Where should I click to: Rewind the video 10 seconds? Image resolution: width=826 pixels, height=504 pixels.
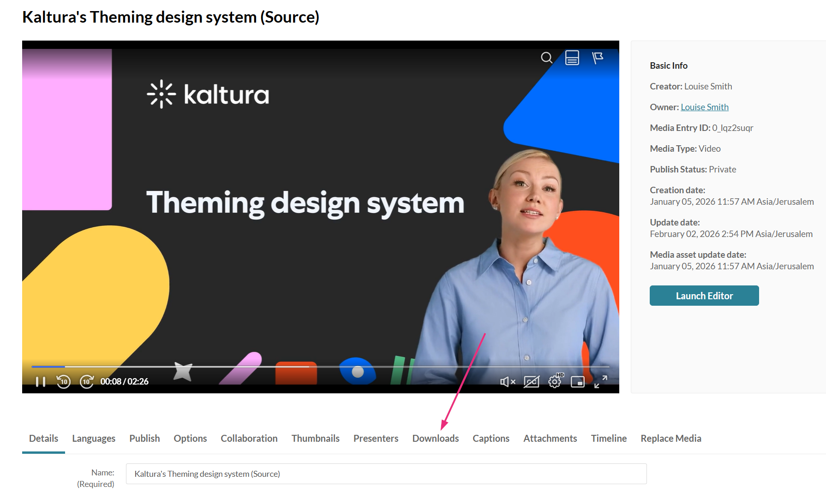pos(63,382)
